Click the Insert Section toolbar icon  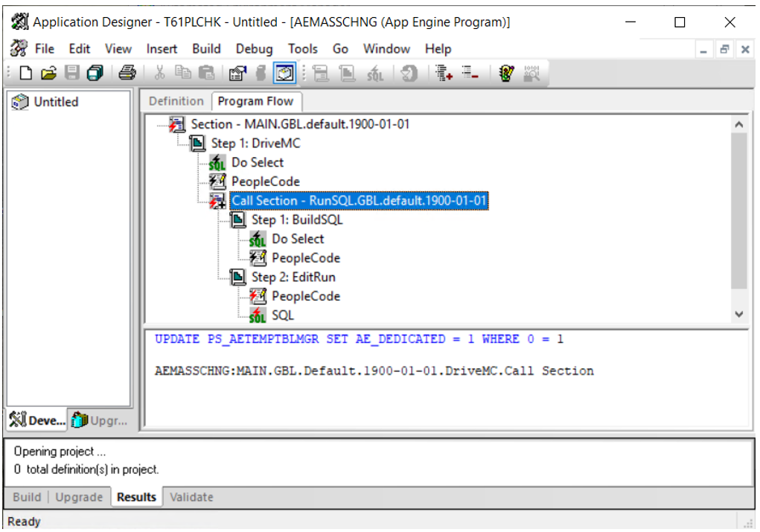(321, 73)
